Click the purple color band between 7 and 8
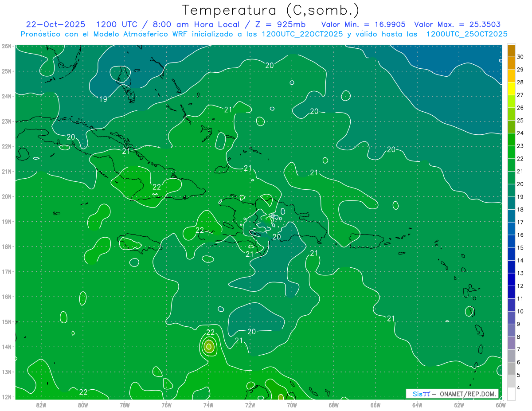Screen dimensions: 532x411 (x=511, y=343)
